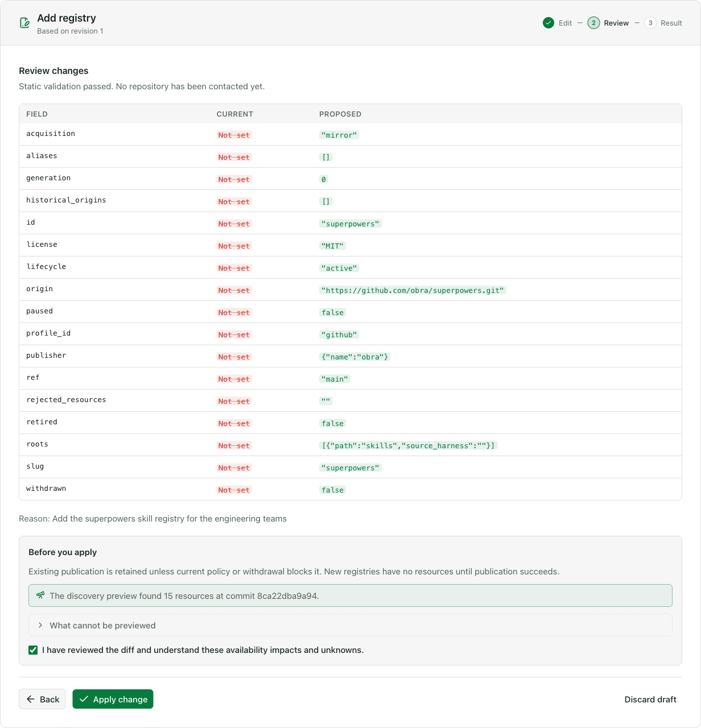Click the Static validation passed message
This screenshot has width=701, height=728.
(x=142, y=86)
